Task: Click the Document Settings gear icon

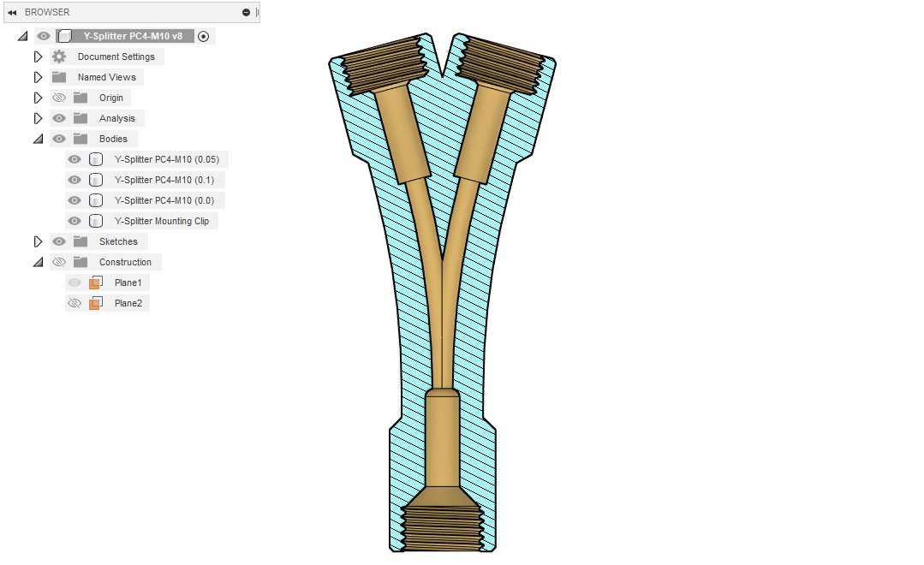Action: 59,56
